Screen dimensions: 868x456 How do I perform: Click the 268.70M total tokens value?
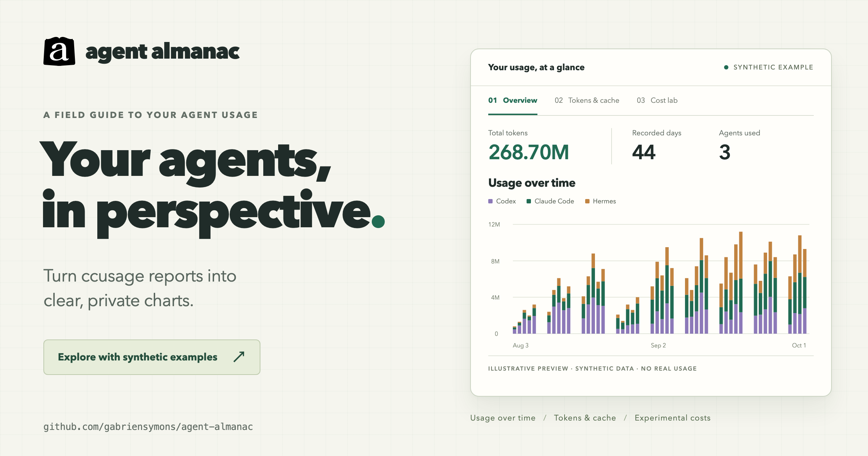coord(529,152)
